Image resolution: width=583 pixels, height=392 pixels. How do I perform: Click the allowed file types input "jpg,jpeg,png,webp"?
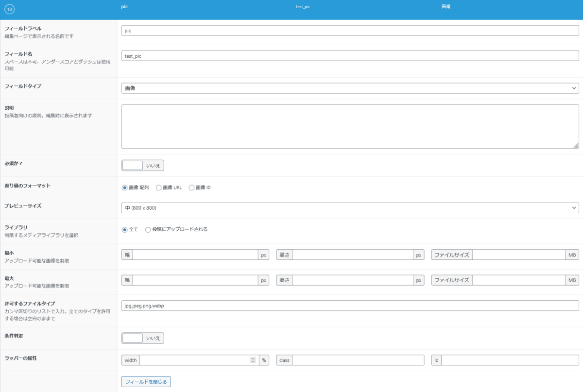[350, 306]
